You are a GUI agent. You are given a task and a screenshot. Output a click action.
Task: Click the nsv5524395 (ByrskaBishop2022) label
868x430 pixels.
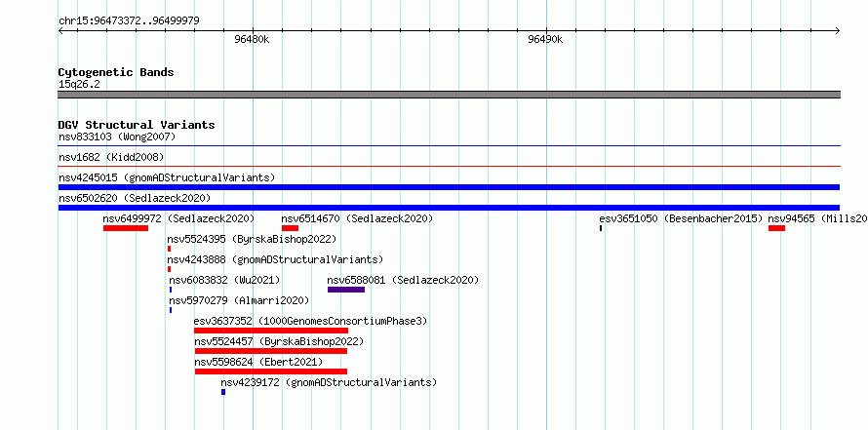tap(252, 239)
